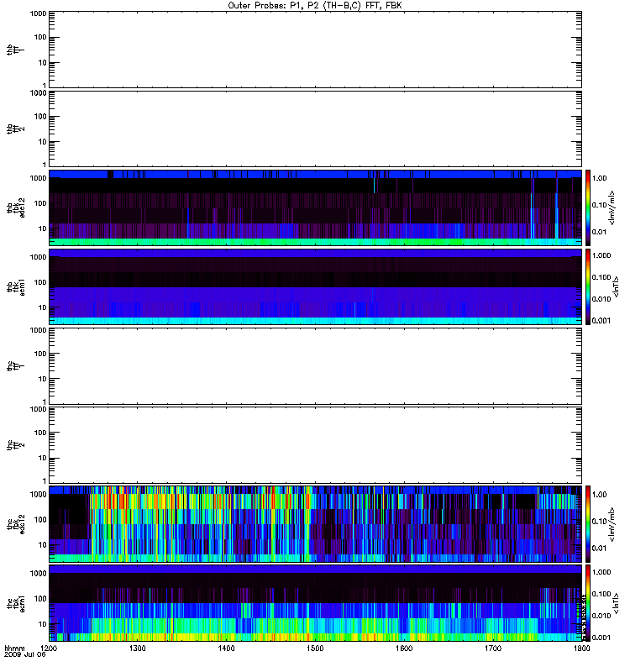This screenshot has height=672, width=630.
Task: Click the 1800 time axis label
Action: pos(581,648)
